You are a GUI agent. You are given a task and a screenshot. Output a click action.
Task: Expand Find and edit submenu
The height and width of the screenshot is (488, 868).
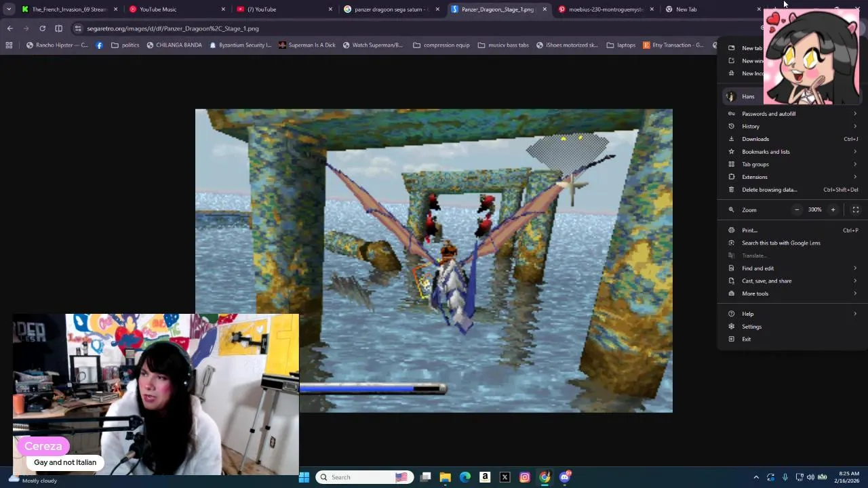(x=792, y=268)
